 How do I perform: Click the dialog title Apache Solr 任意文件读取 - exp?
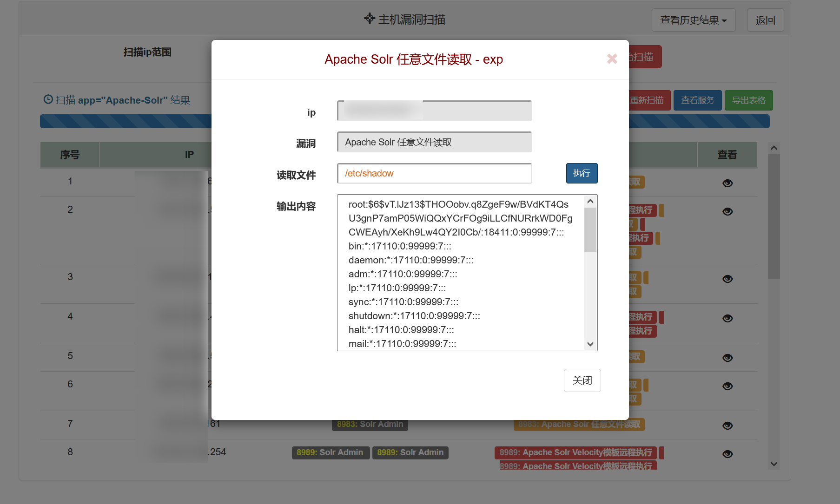coord(414,59)
